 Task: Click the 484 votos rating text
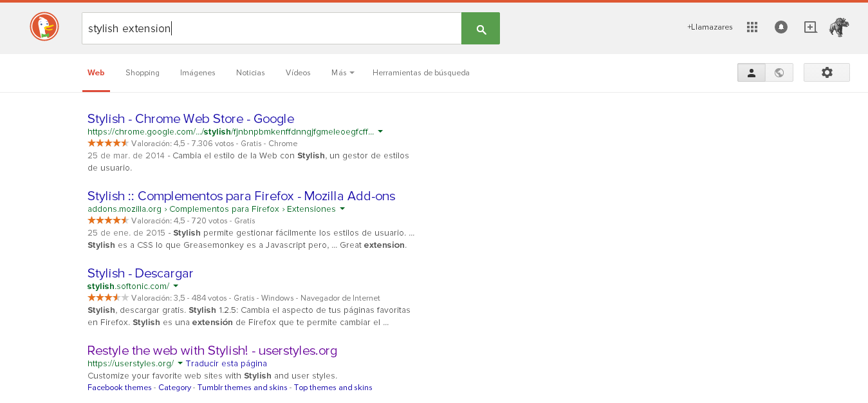click(210, 298)
